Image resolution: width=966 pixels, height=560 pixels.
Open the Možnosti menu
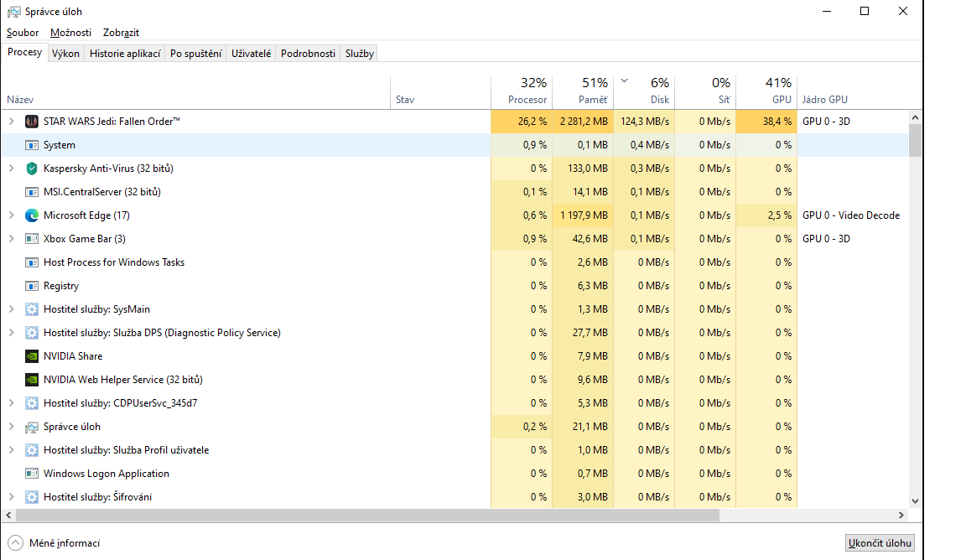click(x=70, y=33)
